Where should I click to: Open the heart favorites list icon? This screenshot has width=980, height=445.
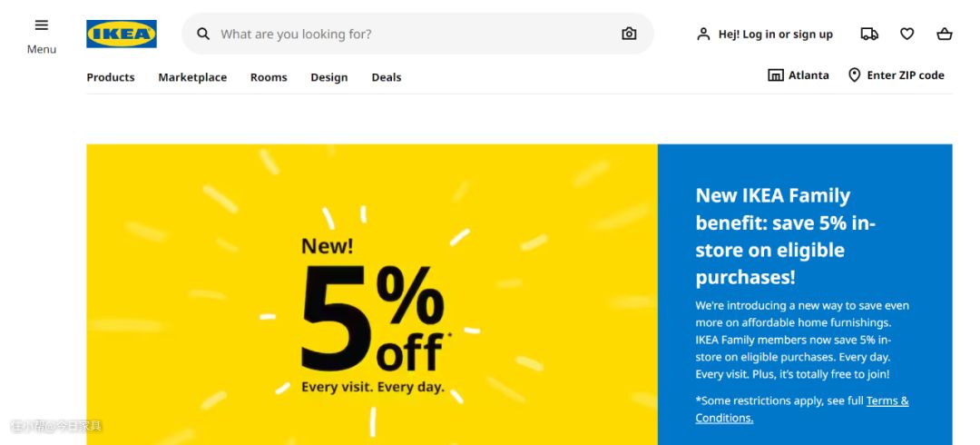tap(906, 34)
